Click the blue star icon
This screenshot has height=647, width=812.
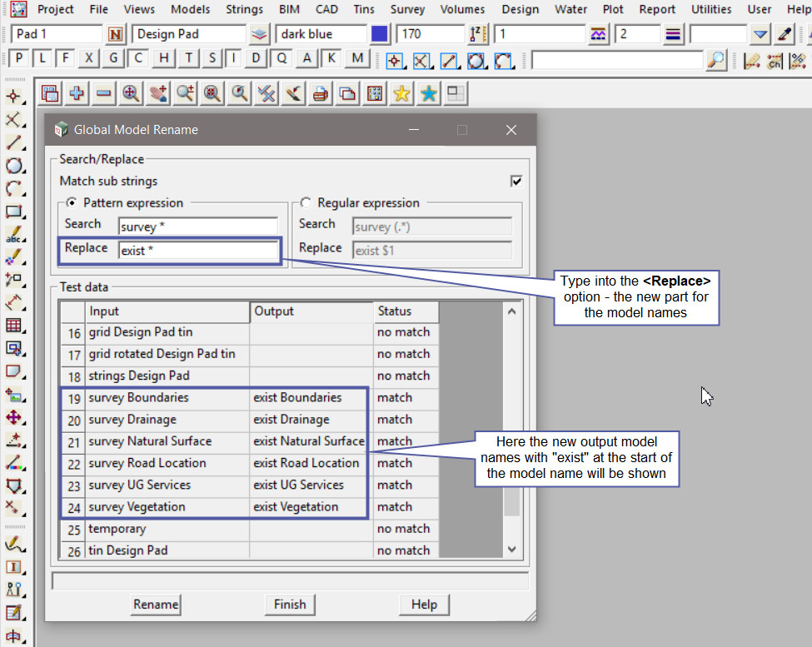click(x=429, y=94)
